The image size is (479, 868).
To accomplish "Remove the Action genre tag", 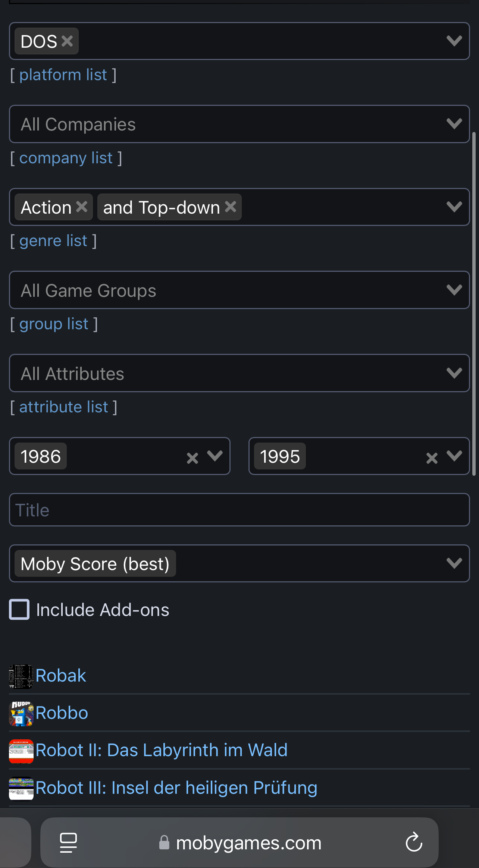I will coord(82,207).
